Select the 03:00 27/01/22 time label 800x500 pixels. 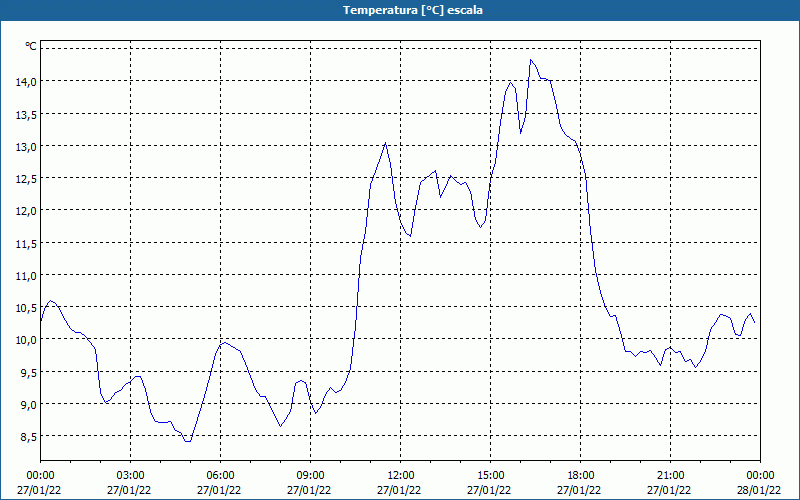[x=129, y=483]
